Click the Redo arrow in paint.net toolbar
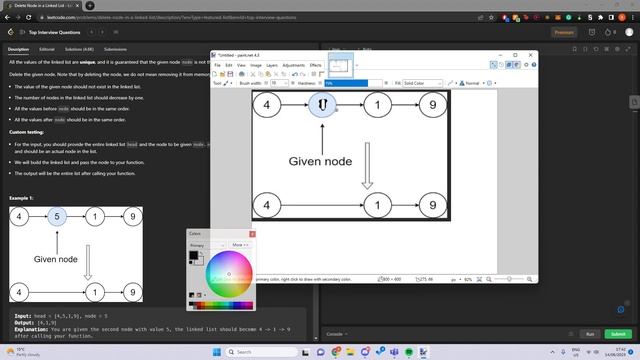The height and width of the screenshot is (360, 640). (x=302, y=74)
